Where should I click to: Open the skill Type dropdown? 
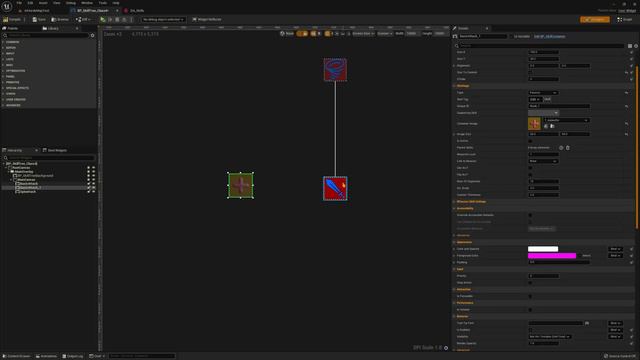pyautogui.click(x=543, y=93)
